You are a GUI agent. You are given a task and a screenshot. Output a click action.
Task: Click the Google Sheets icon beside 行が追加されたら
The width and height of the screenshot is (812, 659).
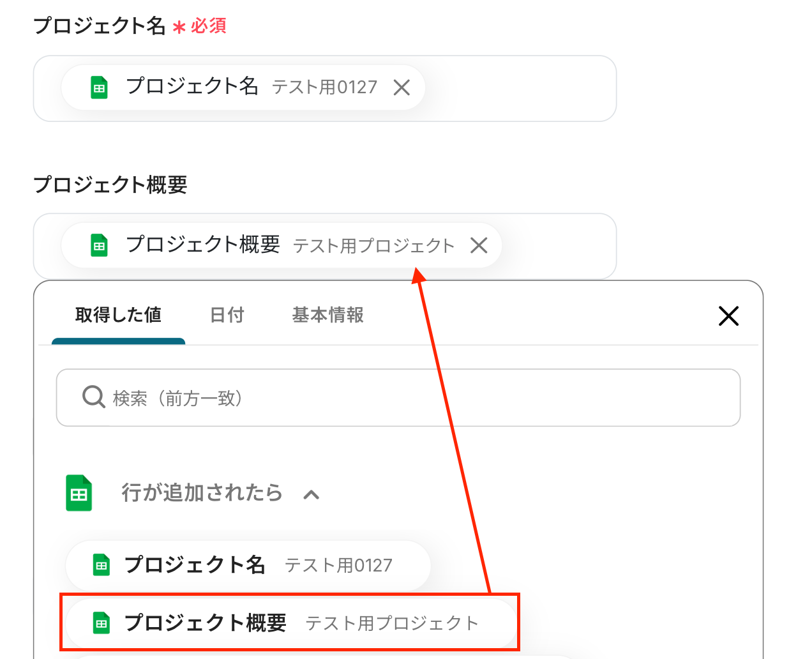click(x=79, y=493)
